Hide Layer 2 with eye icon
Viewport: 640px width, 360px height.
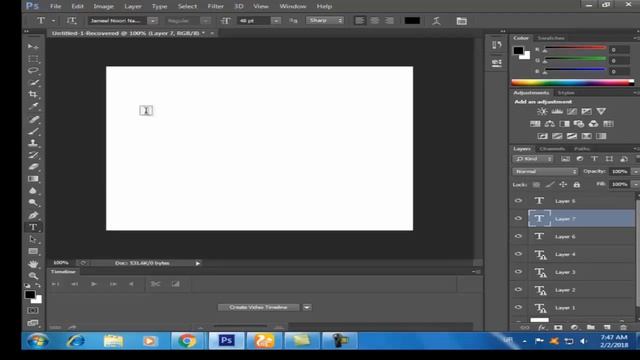point(518,290)
